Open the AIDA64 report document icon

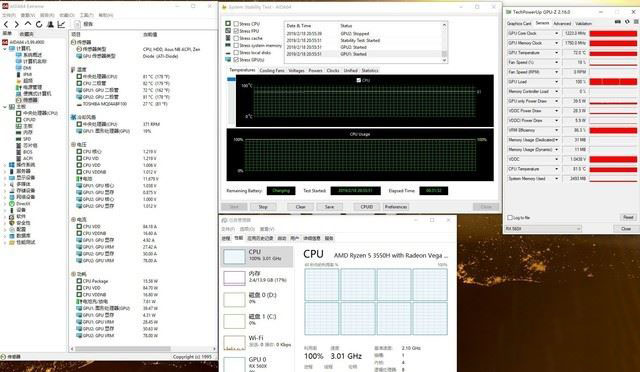[x=77, y=25]
